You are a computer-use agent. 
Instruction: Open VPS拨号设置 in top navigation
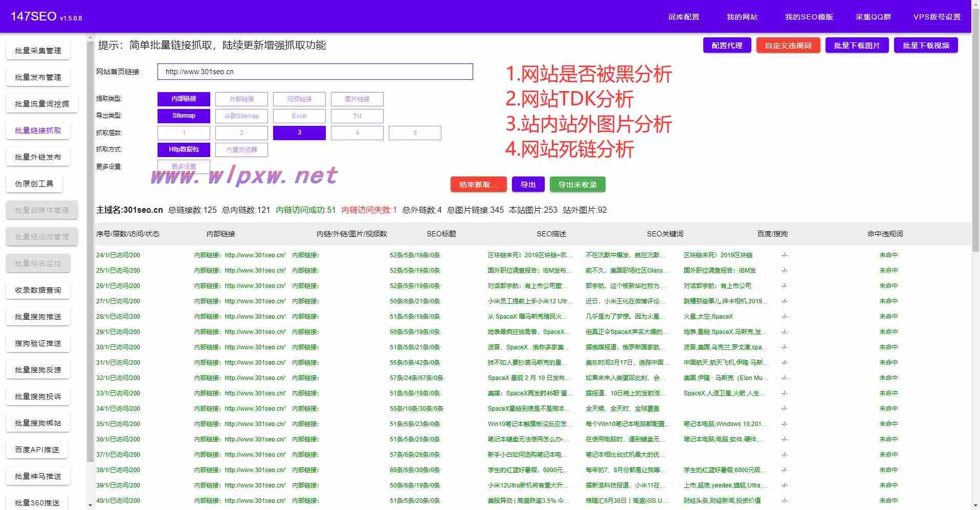pyautogui.click(x=937, y=17)
